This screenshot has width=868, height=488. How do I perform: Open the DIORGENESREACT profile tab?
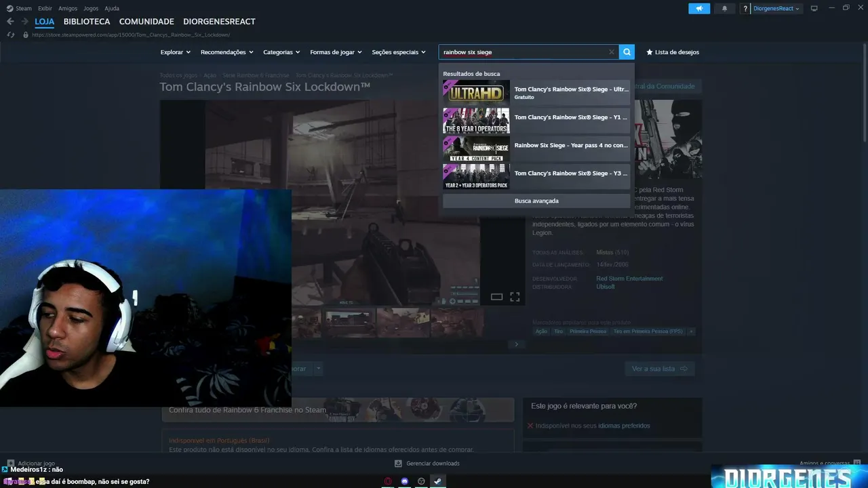coord(220,22)
